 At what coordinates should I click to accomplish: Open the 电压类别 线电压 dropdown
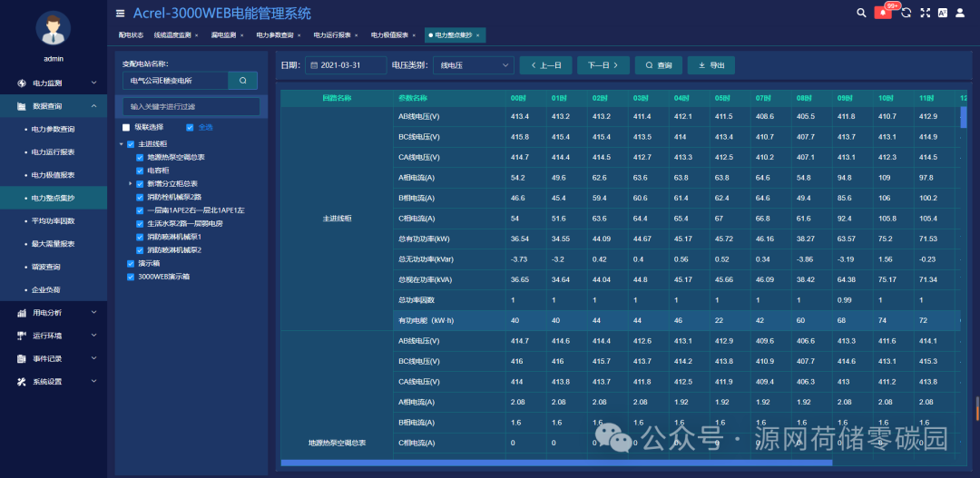pos(473,65)
